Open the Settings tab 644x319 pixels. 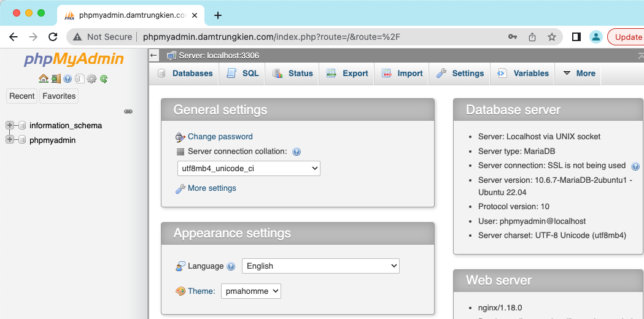click(460, 74)
